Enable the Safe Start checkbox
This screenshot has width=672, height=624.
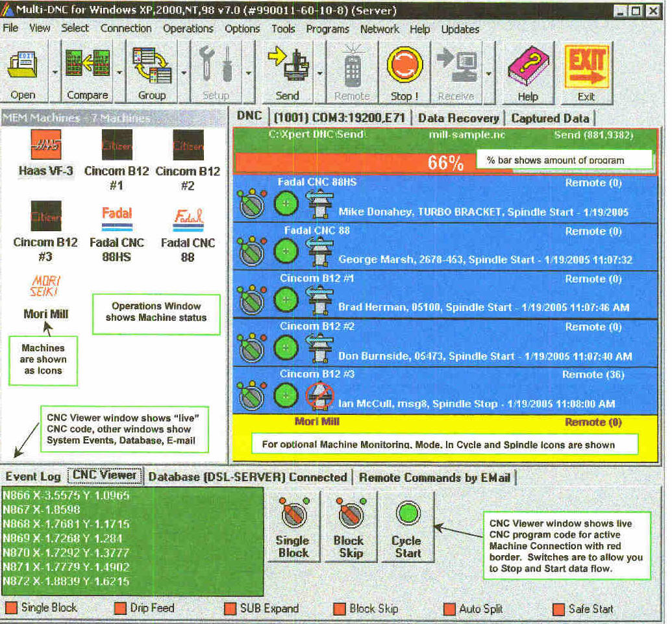[558, 609]
